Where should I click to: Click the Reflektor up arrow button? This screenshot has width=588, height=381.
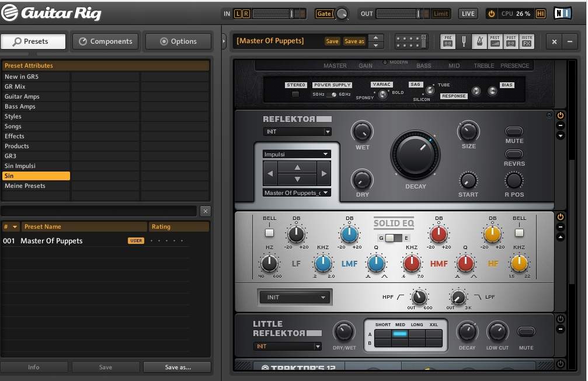pos(297,167)
